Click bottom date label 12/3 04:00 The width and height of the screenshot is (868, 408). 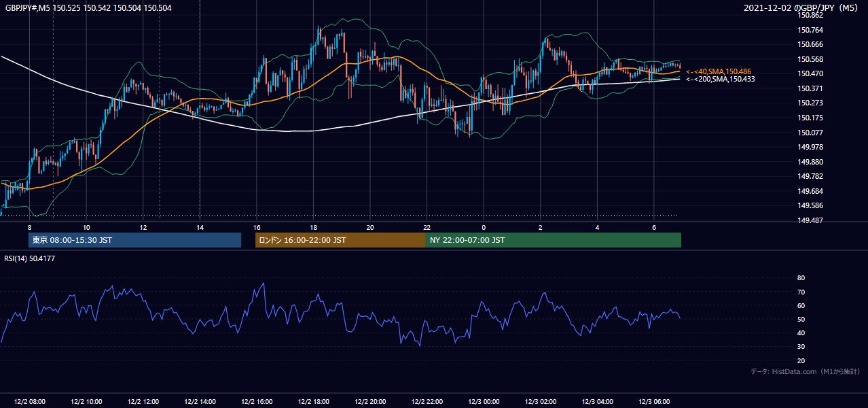click(x=597, y=402)
